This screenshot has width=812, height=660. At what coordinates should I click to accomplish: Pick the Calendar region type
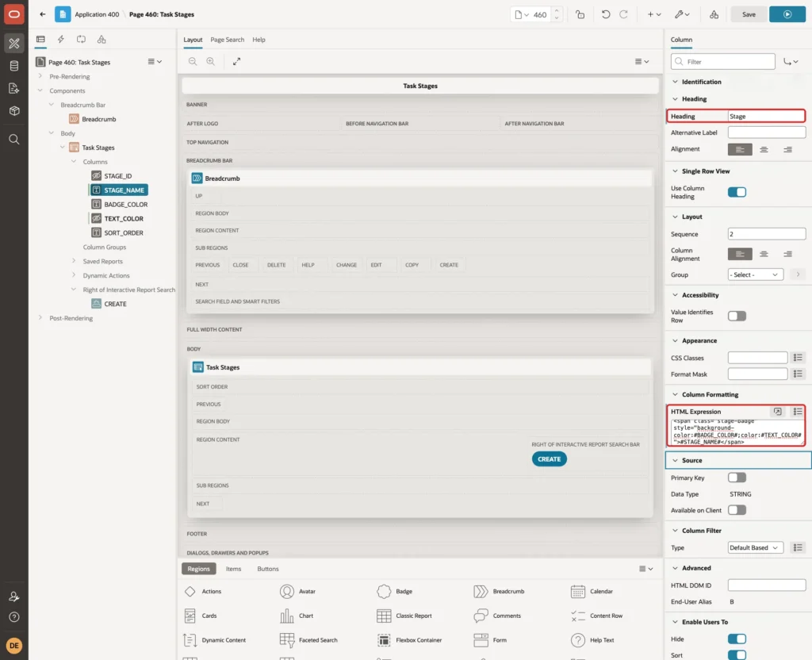coord(592,591)
